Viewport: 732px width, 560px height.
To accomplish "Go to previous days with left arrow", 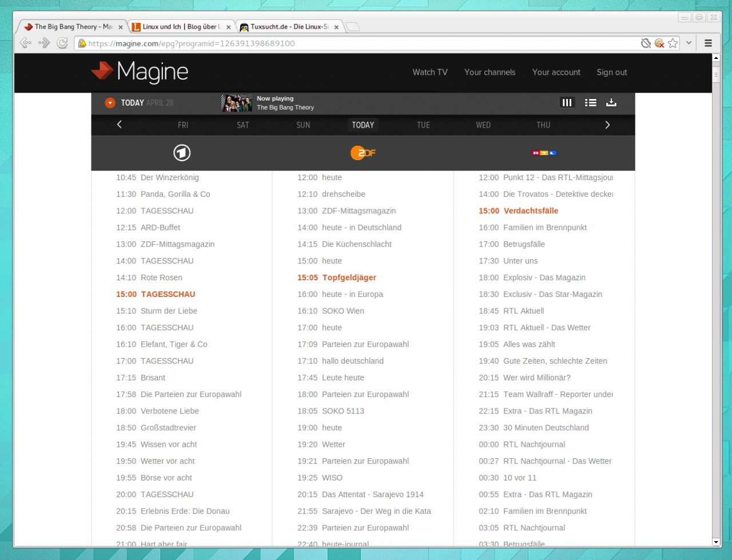I will point(120,125).
